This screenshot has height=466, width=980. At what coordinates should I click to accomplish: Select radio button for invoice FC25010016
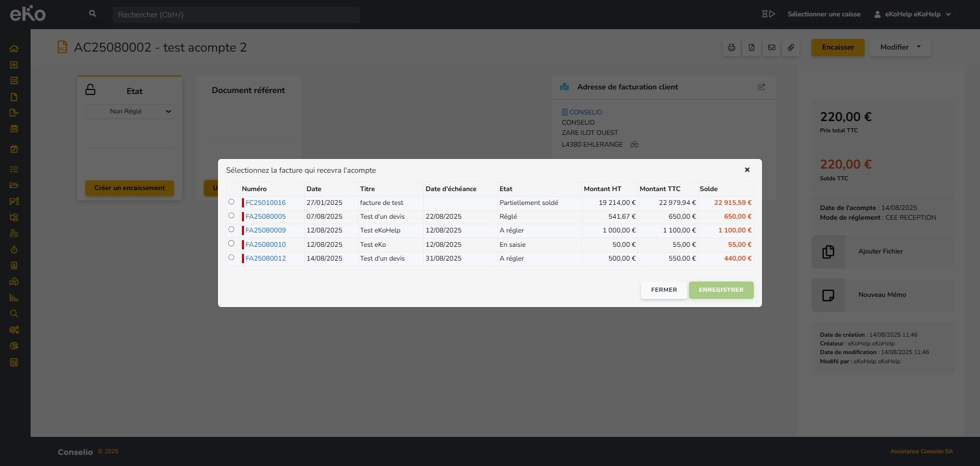[x=231, y=202]
